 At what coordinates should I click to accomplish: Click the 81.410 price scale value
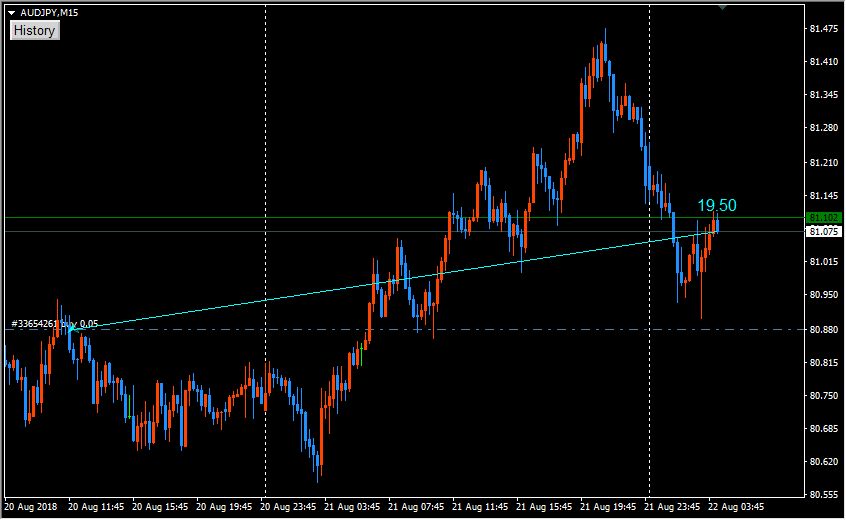click(824, 62)
